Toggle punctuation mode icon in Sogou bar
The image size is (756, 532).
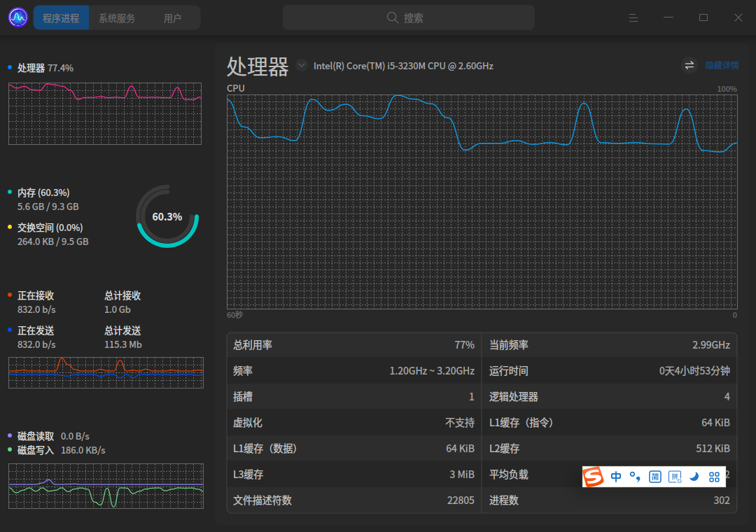point(635,477)
